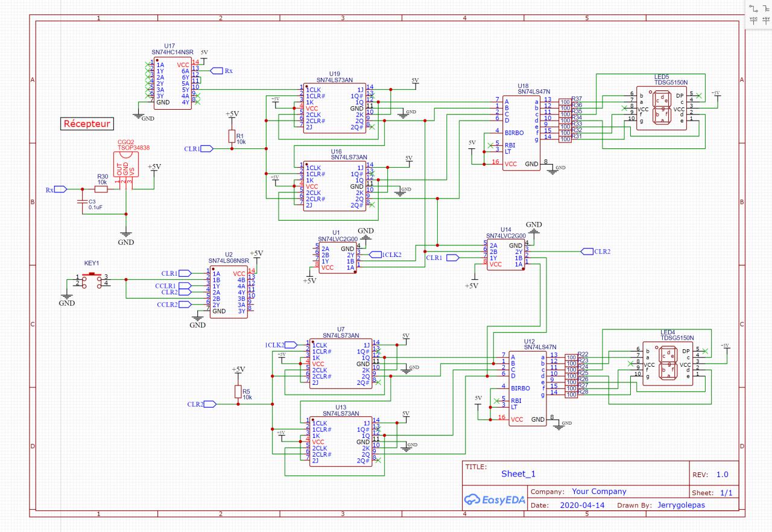Select the Récepteur text box

[87, 124]
